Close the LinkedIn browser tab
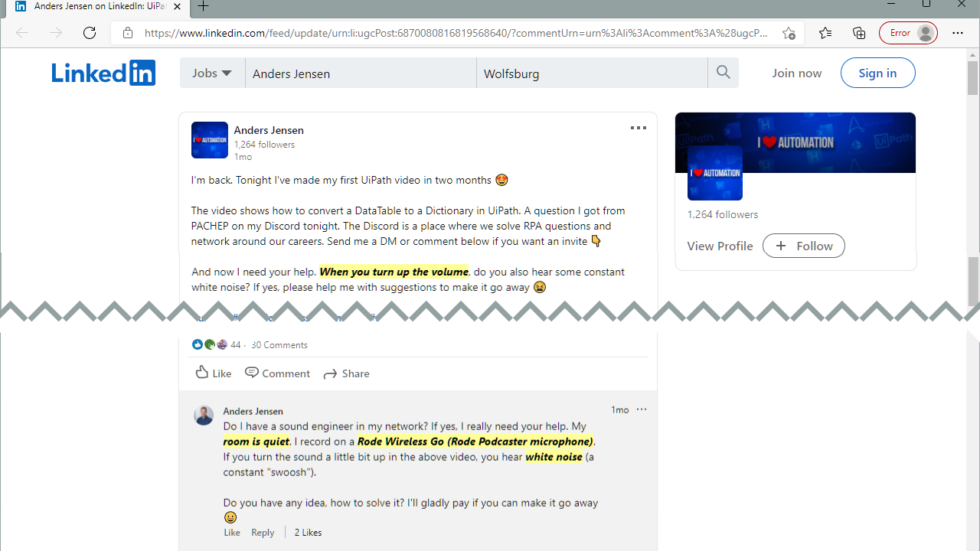This screenshot has height=551, width=980. [178, 6]
